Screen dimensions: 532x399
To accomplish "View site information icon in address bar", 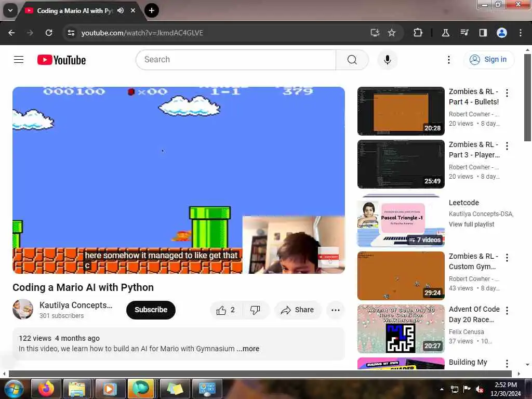I will (x=71, y=33).
